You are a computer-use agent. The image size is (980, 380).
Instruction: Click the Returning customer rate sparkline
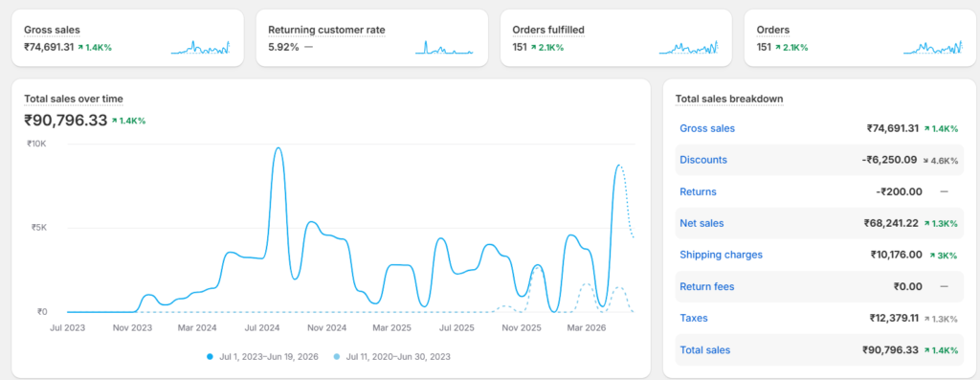click(444, 48)
